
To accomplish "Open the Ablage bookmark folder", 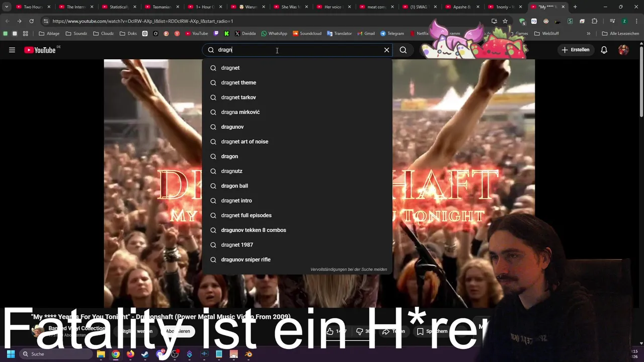I will [49, 34].
